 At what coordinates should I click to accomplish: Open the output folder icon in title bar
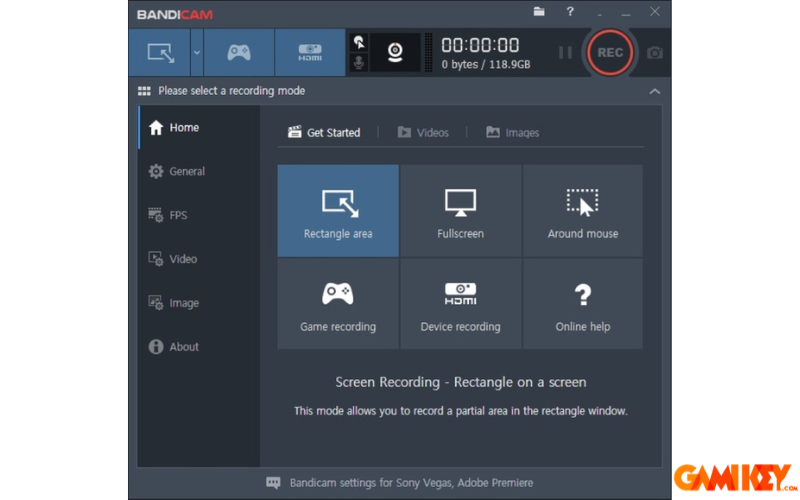click(x=539, y=11)
